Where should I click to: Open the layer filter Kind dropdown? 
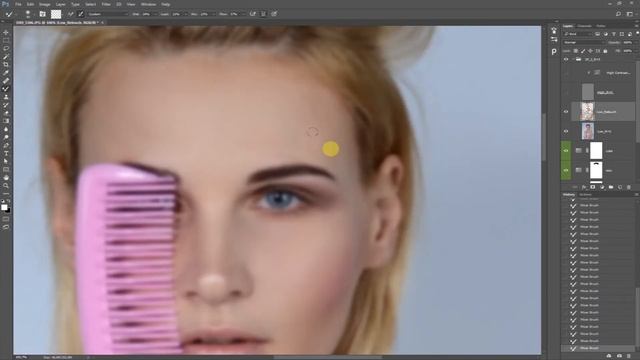(x=578, y=34)
